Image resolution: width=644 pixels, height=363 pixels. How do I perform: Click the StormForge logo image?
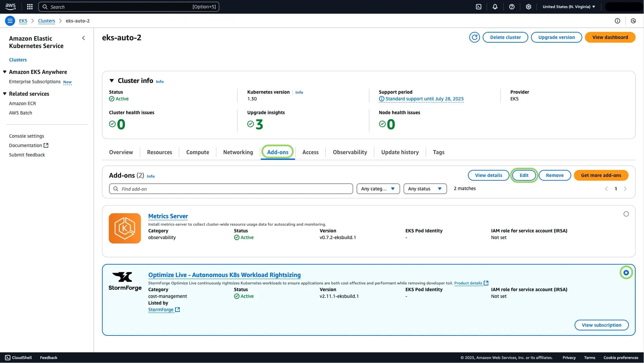(125, 281)
